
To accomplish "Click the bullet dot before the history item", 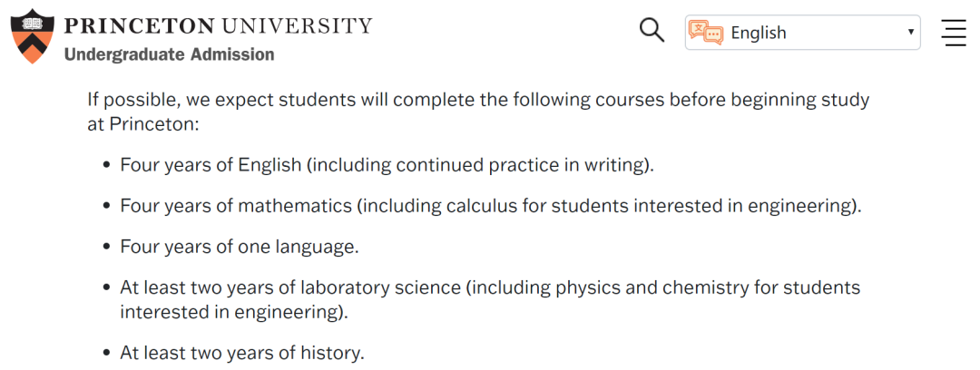I will (x=106, y=354).
